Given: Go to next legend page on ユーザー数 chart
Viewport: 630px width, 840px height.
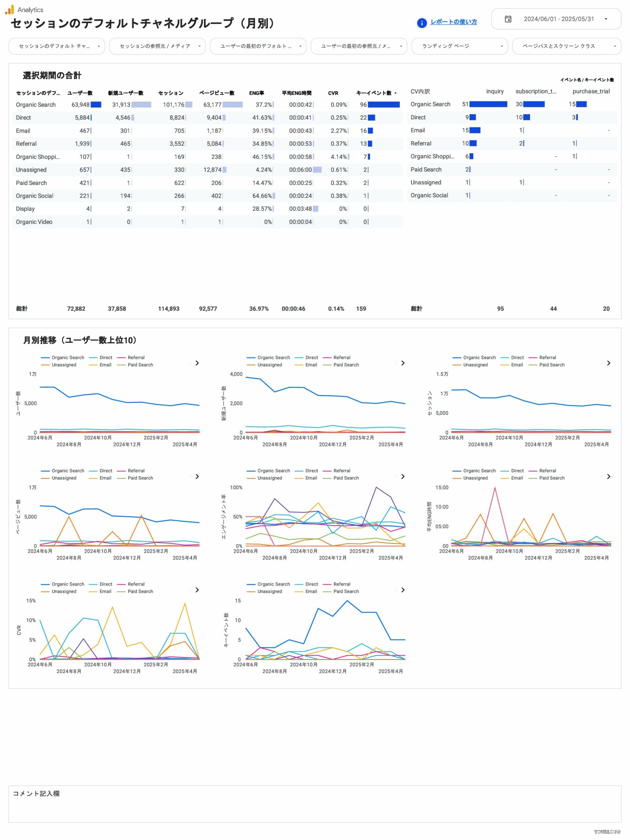Looking at the screenshot, I should tap(197, 364).
